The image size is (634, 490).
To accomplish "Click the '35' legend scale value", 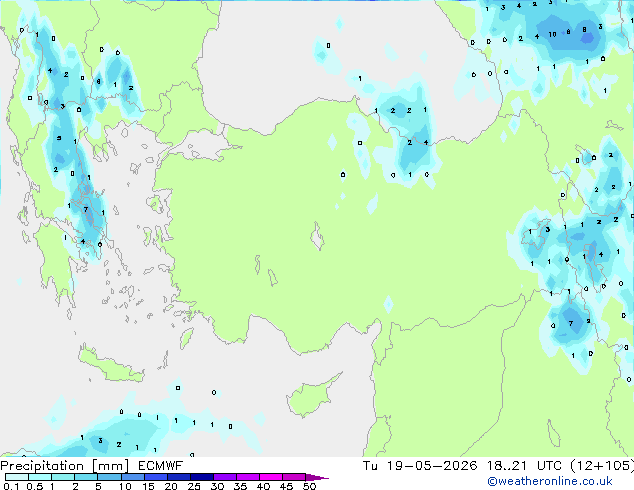I will (x=240, y=486).
